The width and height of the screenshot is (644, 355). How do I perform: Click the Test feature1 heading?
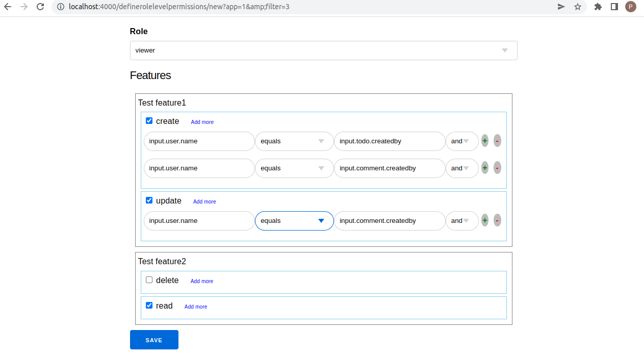(162, 103)
